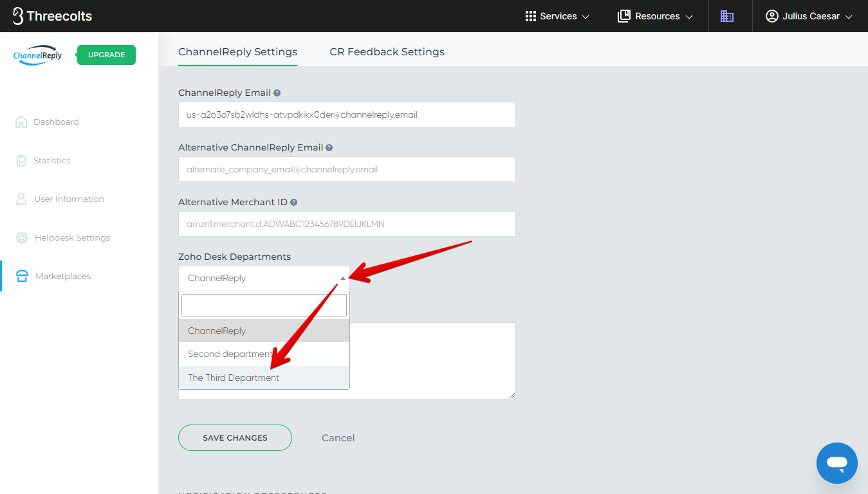This screenshot has width=868, height=494.
Task: Focus the Alternative Merchant ID field
Action: tap(347, 224)
